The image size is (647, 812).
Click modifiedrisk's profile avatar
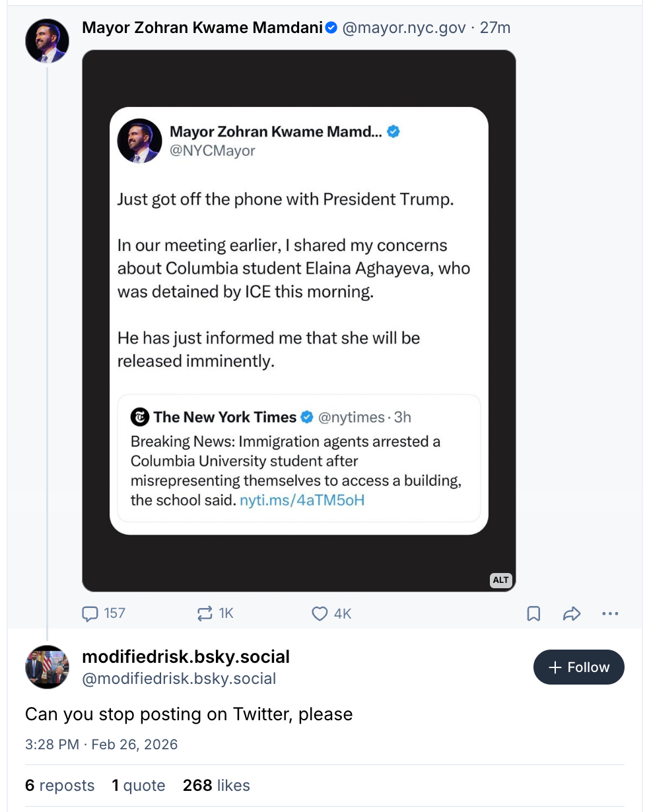tap(47, 667)
